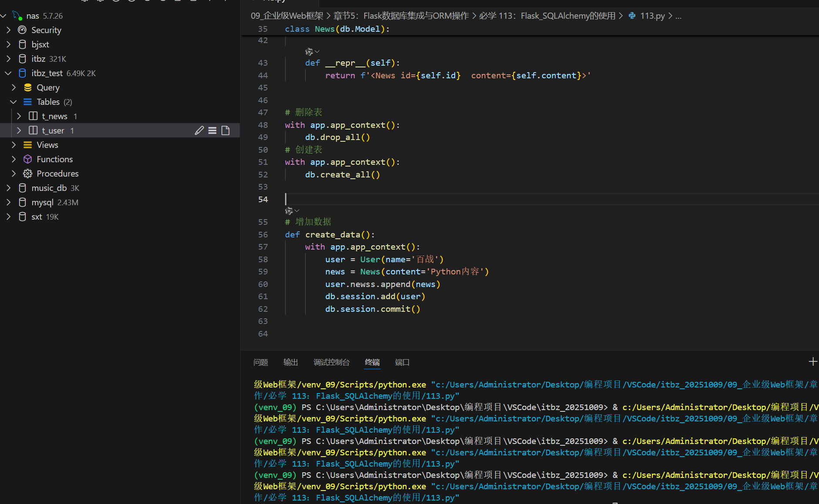
Task: Click the Security gauge icon
Action: (22, 30)
